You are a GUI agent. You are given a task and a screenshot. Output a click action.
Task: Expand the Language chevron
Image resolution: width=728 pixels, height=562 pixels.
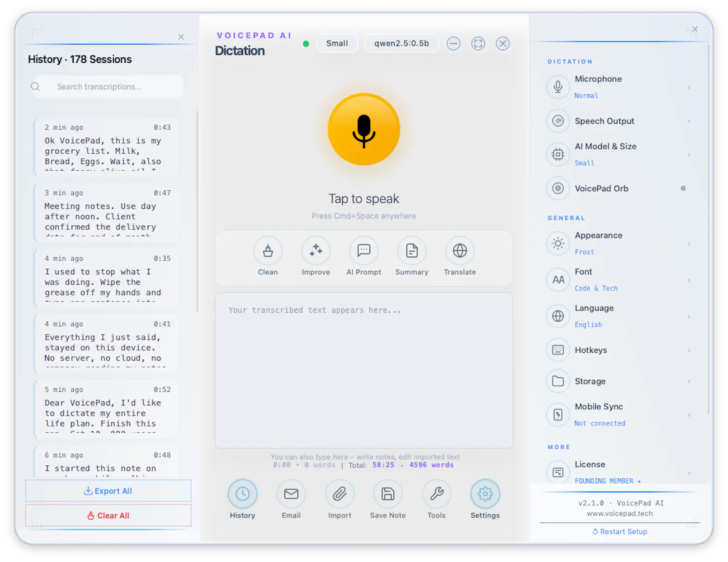click(x=689, y=316)
